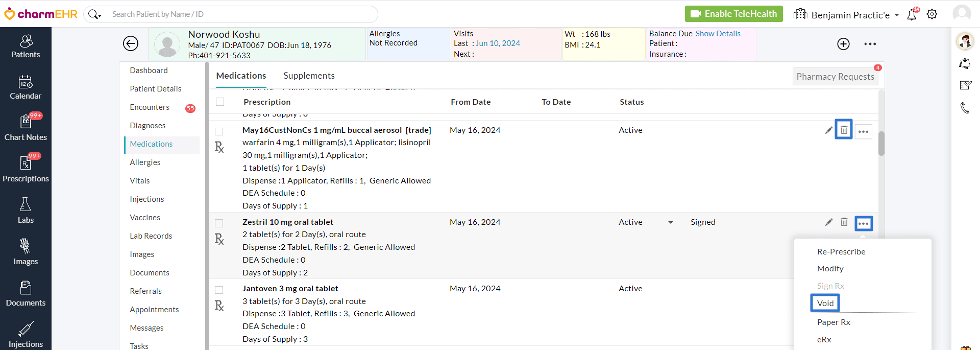This screenshot has height=350, width=980.
Task: Open the Show Details balance link
Action: [x=718, y=34]
